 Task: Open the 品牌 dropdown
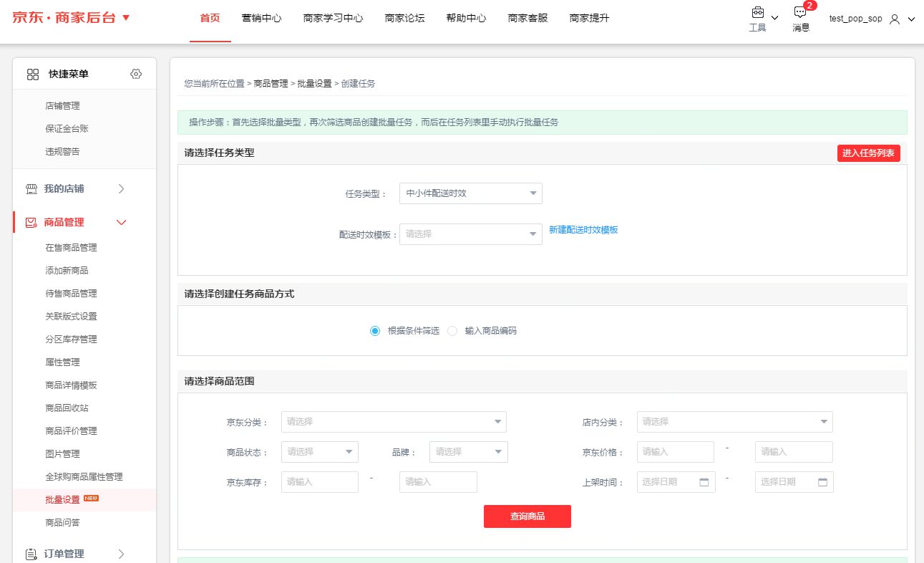[469, 452]
